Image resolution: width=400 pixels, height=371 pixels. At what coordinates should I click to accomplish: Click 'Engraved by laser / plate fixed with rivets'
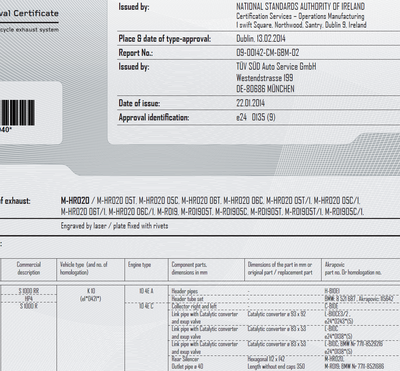pyautogui.click(x=114, y=226)
